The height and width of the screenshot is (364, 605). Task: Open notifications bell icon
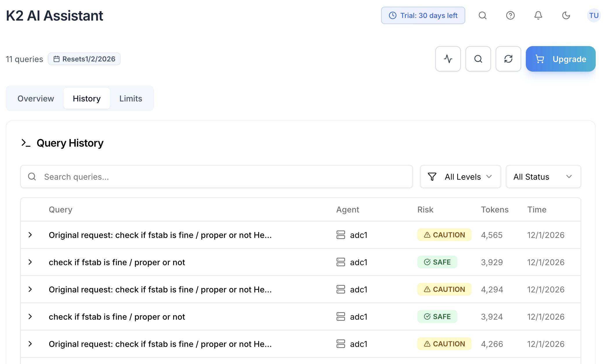[x=538, y=15]
